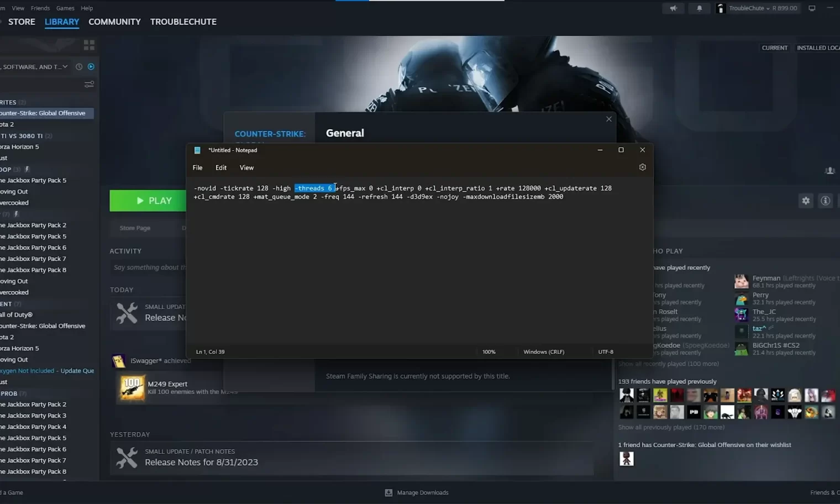Click the green PLAY button
The height and width of the screenshot is (504, 840).
(x=148, y=201)
